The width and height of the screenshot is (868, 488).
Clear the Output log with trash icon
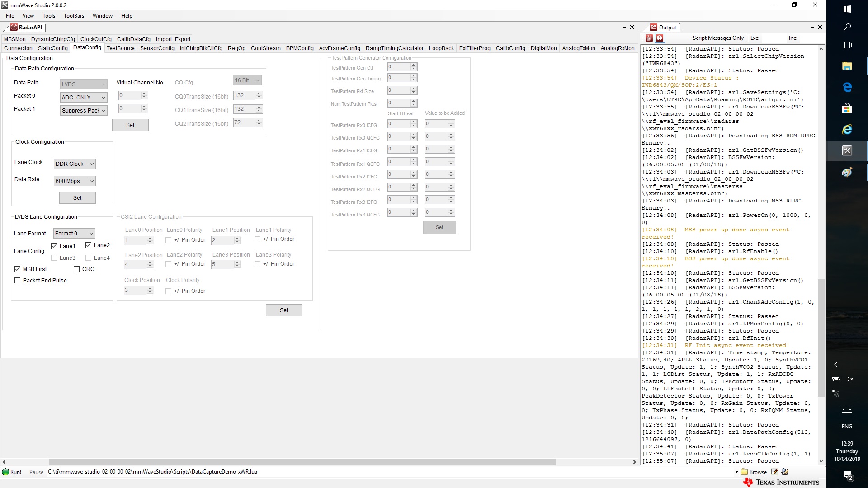[649, 38]
